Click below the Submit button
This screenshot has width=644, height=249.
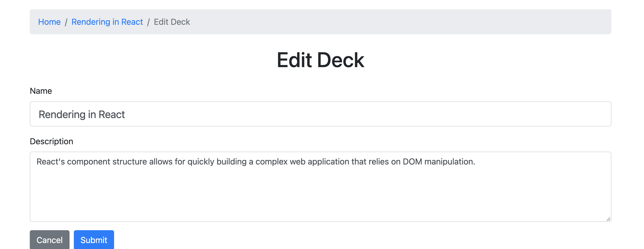coord(94,249)
